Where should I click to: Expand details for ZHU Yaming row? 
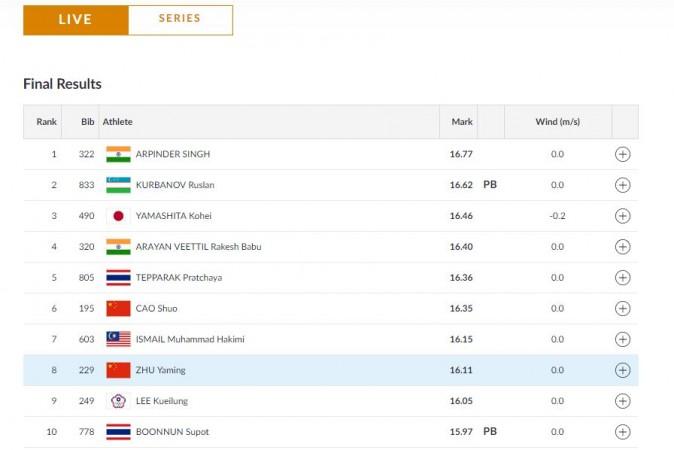(622, 370)
